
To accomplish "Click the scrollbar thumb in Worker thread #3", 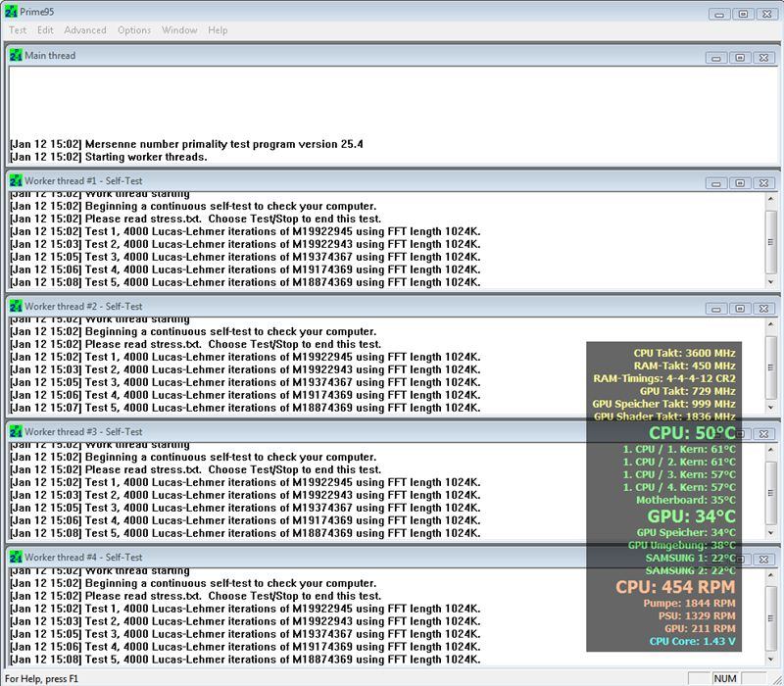I will 771,493.
